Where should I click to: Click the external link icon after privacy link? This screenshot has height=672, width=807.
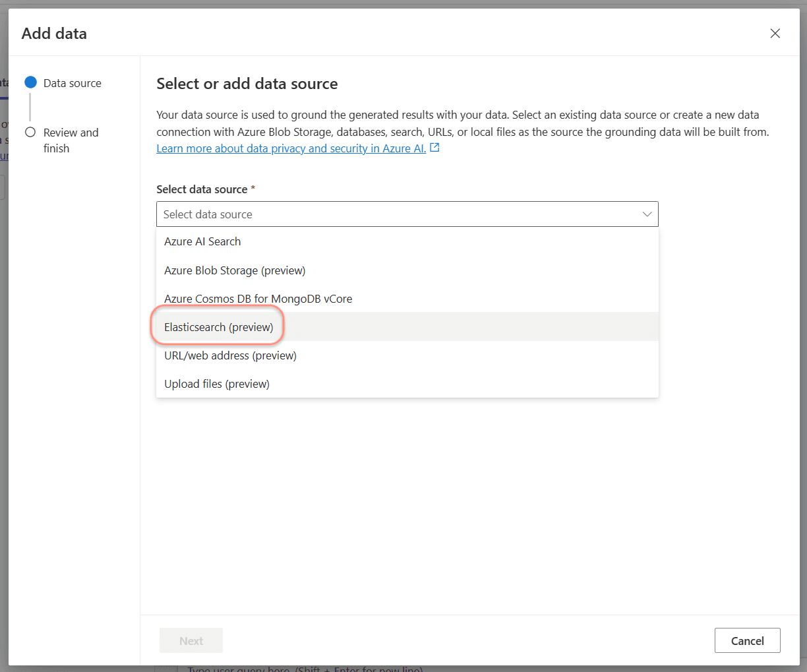click(x=434, y=147)
